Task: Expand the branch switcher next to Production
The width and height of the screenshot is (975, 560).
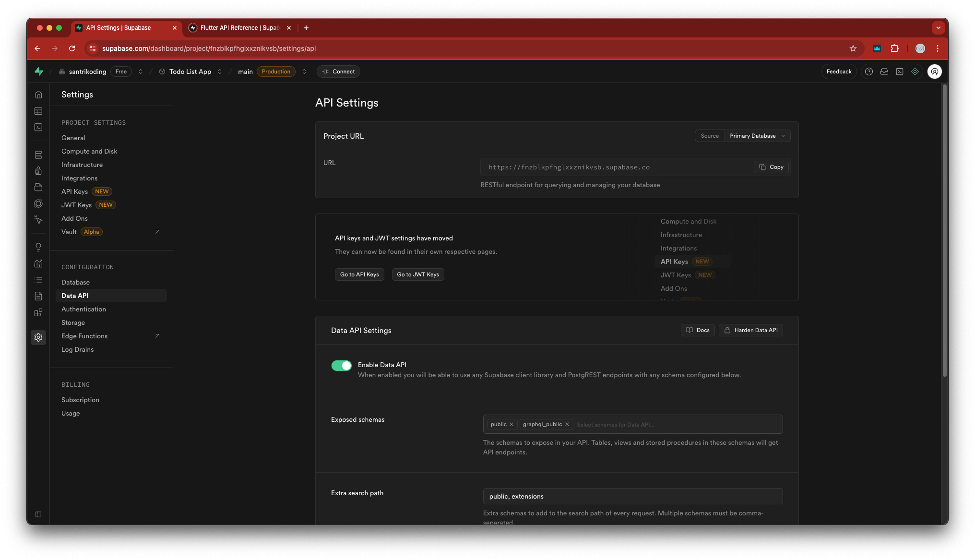Action: pyautogui.click(x=304, y=71)
